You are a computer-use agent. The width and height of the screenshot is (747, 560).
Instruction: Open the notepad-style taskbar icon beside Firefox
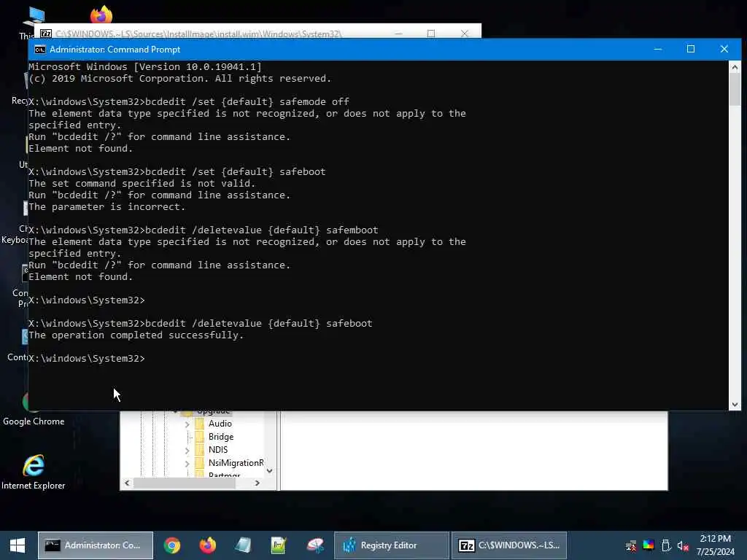click(x=243, y=545)
